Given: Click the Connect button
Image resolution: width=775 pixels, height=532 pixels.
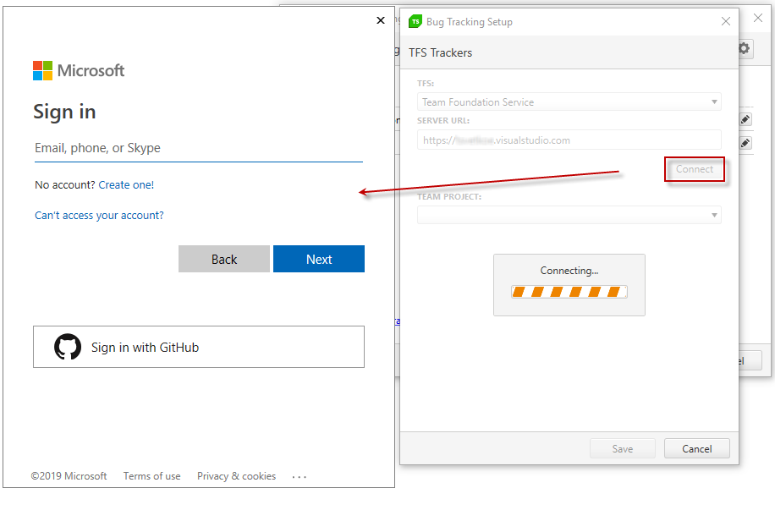Looking at the screenshot, I should (x=695, y=169).
